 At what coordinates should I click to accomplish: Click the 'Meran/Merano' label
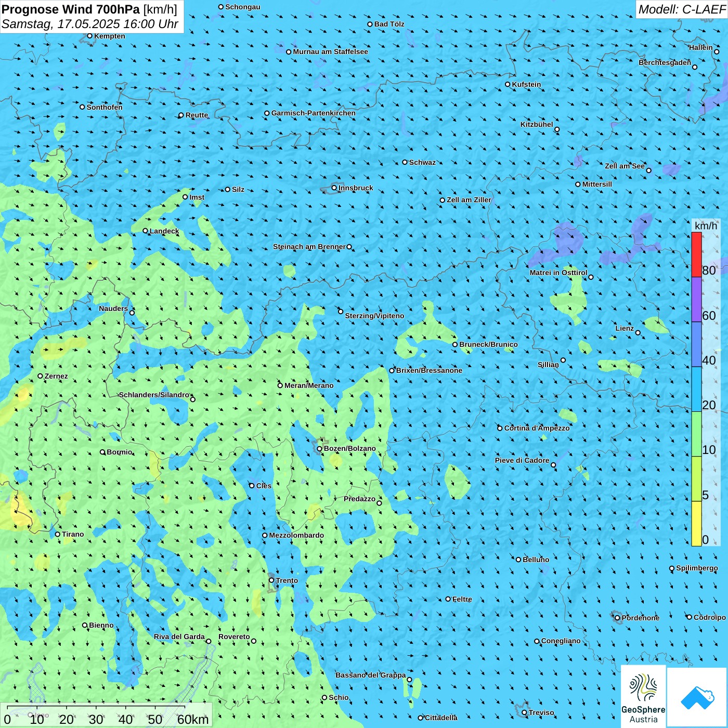pyautogui.click(x=309, y=385)
